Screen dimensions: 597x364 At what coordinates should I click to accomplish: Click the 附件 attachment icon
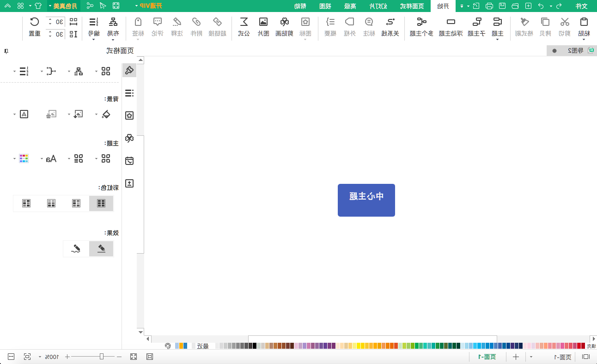click(196, 22)
